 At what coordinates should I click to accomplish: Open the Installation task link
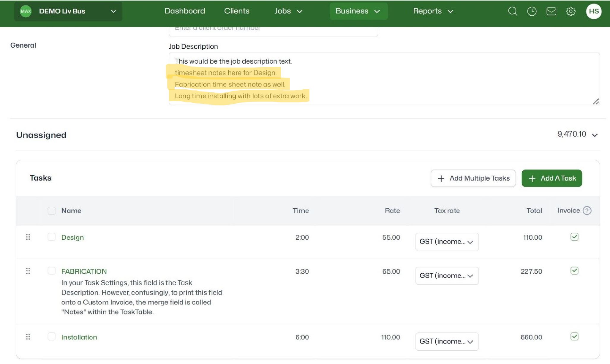(79, 337)
